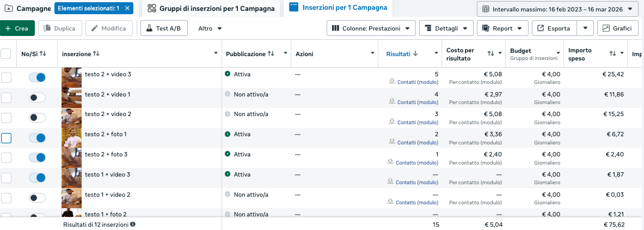
Task: Turn off the testo 2 + video 3 toggle
Action: tap(37, 77)
